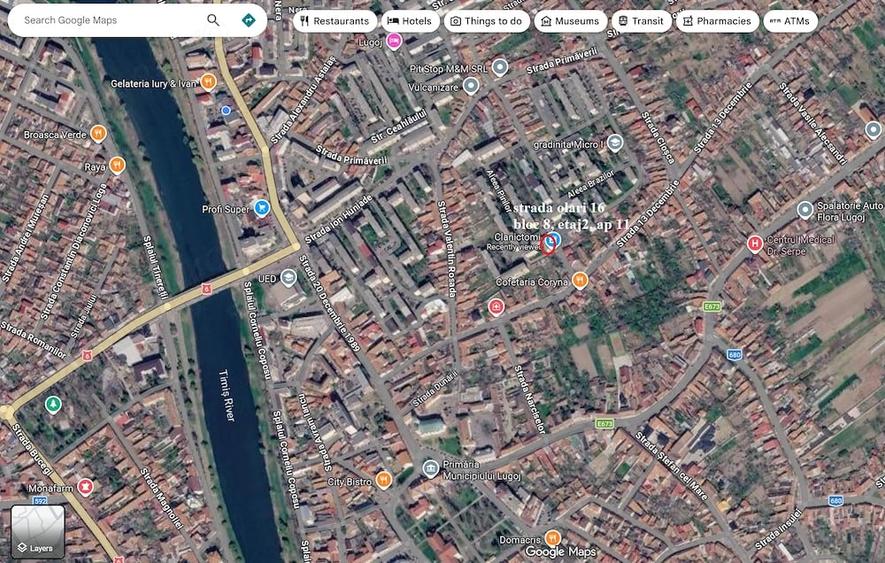Click the Splaiul Tineretii label
This screenshot has width=885, height=563.
click(x=155, y=267)
